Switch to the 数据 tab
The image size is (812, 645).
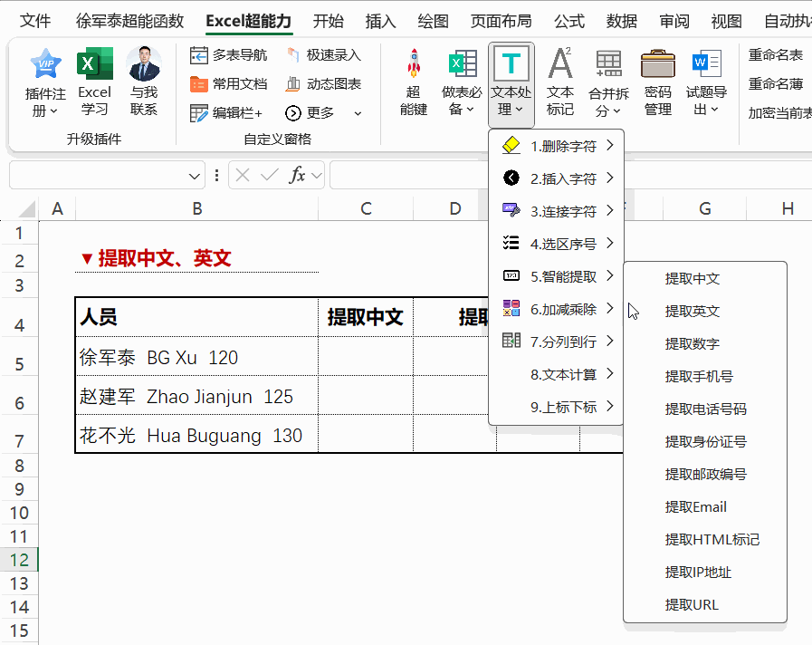[x=621, y=21]
